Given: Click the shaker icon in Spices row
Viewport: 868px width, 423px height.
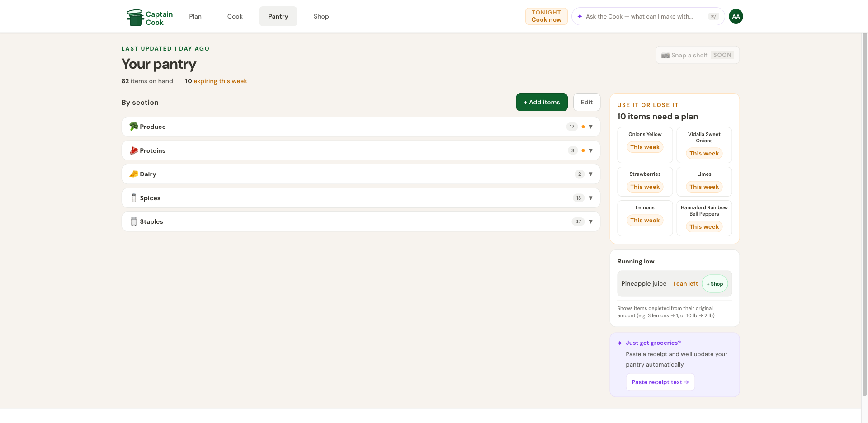Looking at the screenshot, I should point(134,198).
